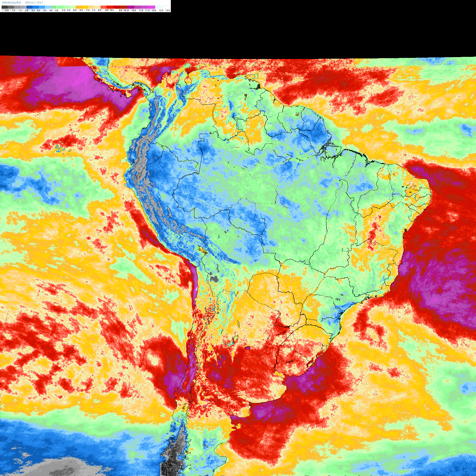Click the 5.5 legend value
Viewport: 476px width, 476px height.
click(x=69, y=10)
